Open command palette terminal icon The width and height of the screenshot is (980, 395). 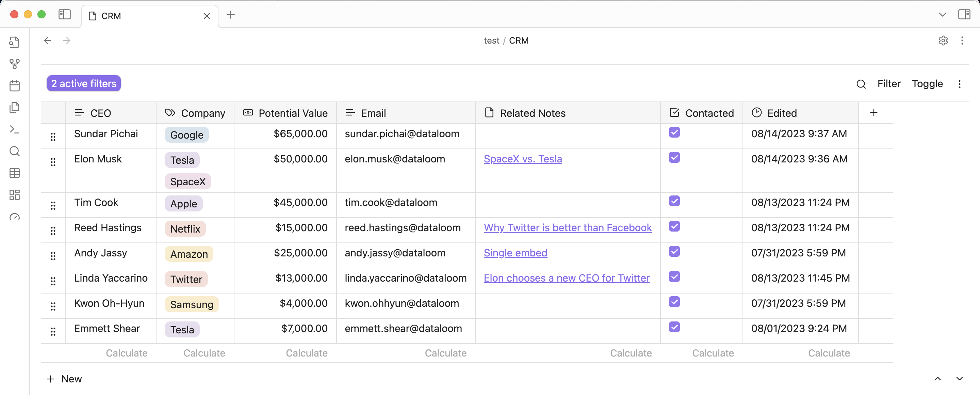14,129
